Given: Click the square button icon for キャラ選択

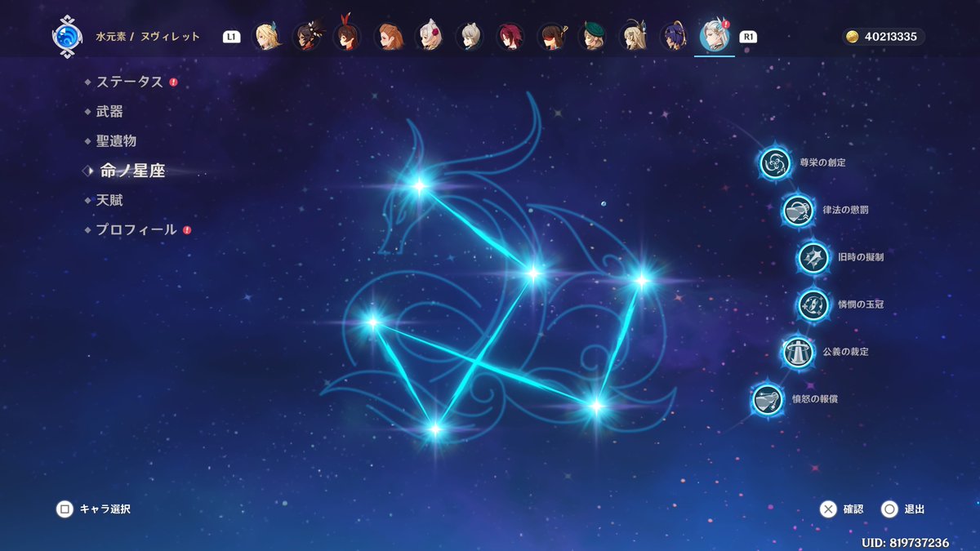Looking at the screenshot, I should [64, 509].
